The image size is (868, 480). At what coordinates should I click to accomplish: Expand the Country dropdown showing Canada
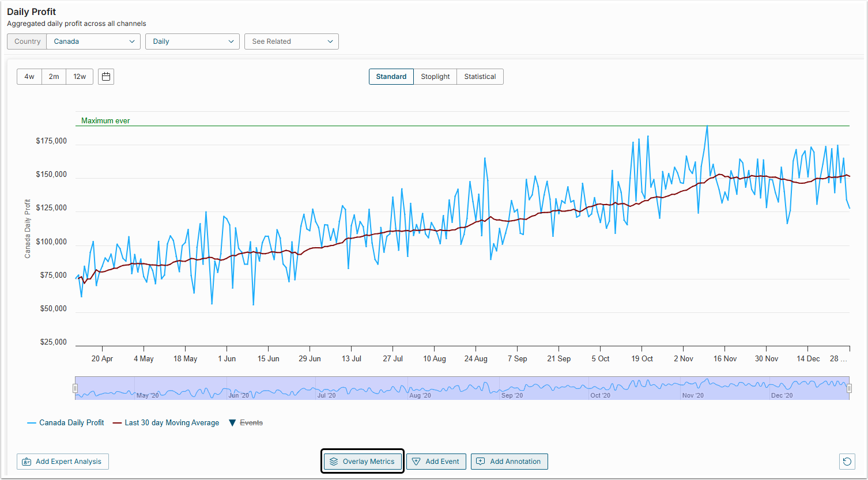[93, 41]
